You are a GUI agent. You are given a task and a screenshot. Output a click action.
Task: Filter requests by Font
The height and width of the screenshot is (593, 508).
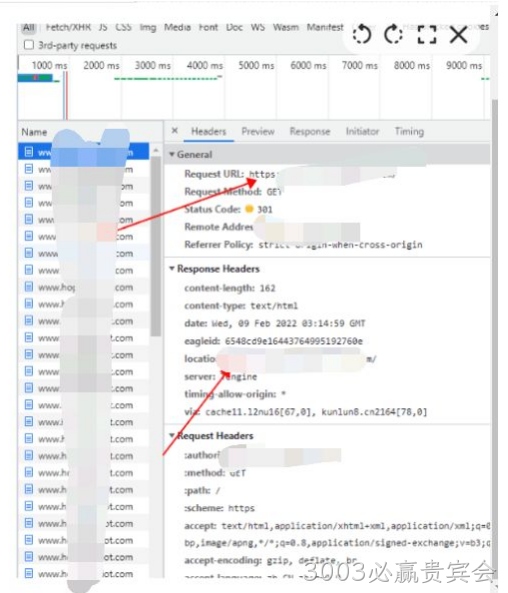208,27
